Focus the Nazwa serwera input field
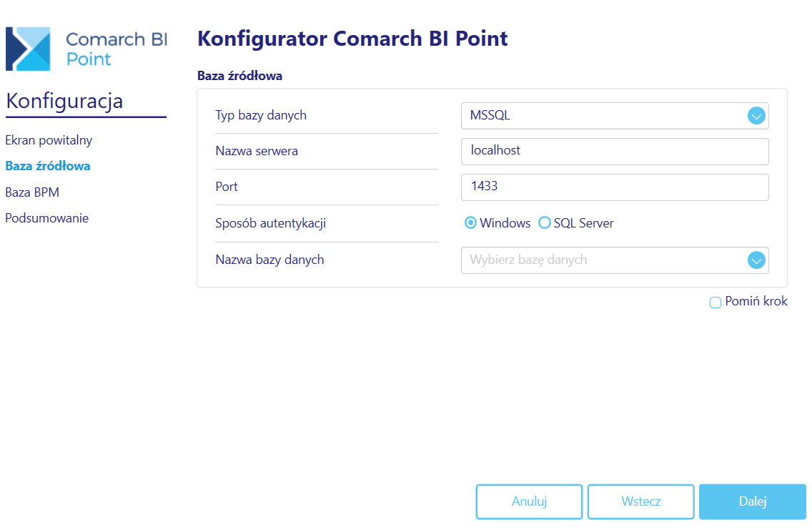Viewport: 812px width, 530px height. 615,152
